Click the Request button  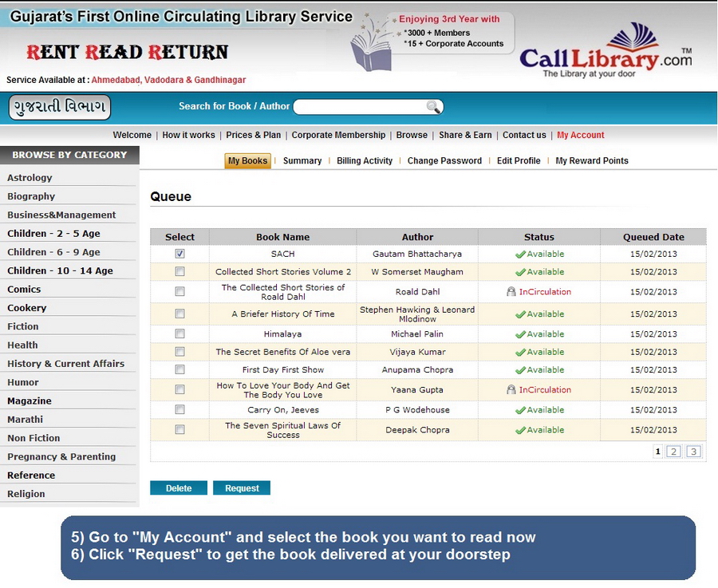click(x=242, y=488)
